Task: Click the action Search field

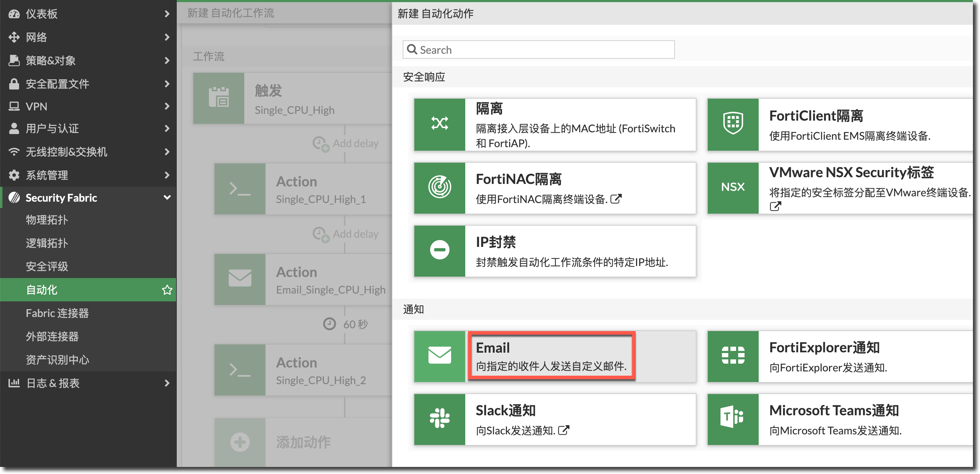Action: (538, 50)
